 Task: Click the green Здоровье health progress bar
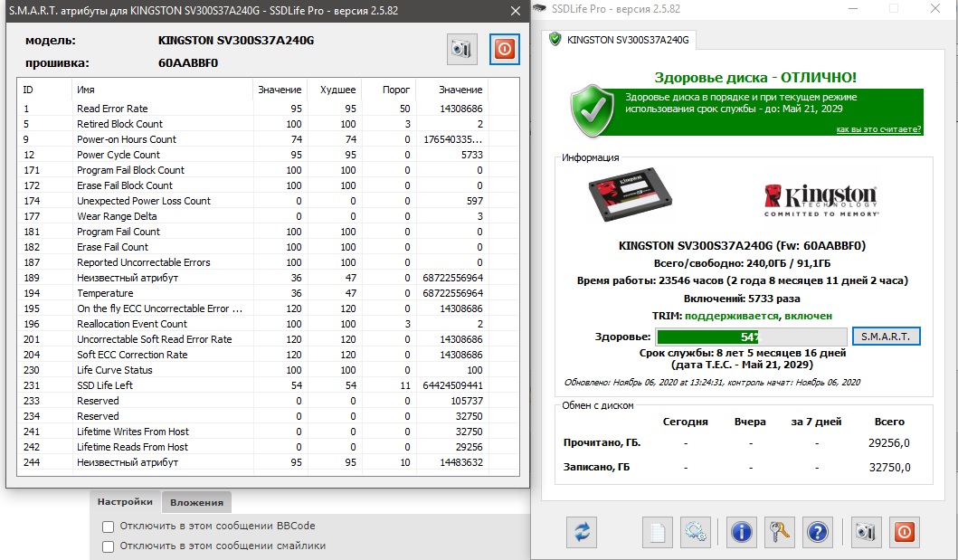click(752, 337)
